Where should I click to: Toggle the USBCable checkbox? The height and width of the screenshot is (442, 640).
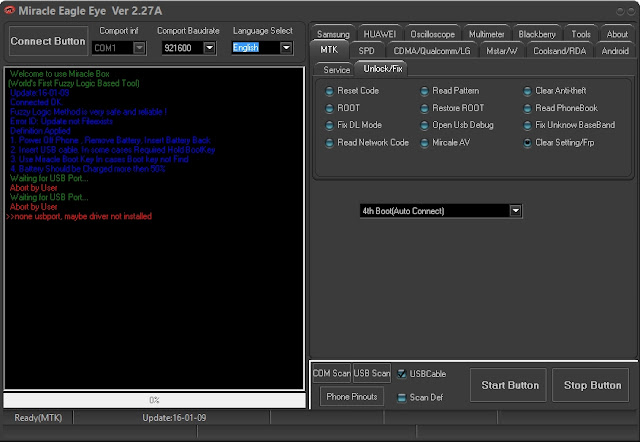[x=402, y=374]
